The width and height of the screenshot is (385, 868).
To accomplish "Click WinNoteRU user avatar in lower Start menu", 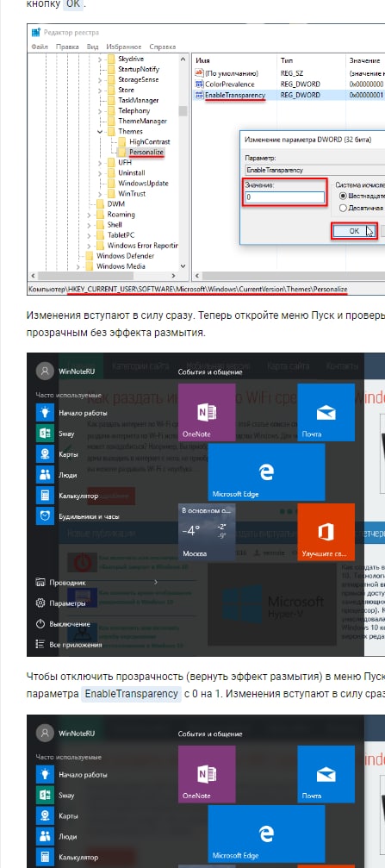I will pos(44,733).
